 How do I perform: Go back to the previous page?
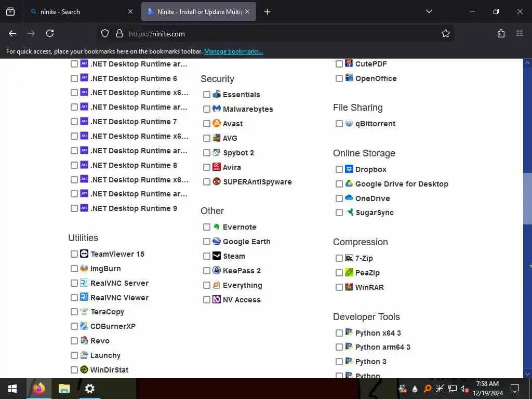pos(12,33)
